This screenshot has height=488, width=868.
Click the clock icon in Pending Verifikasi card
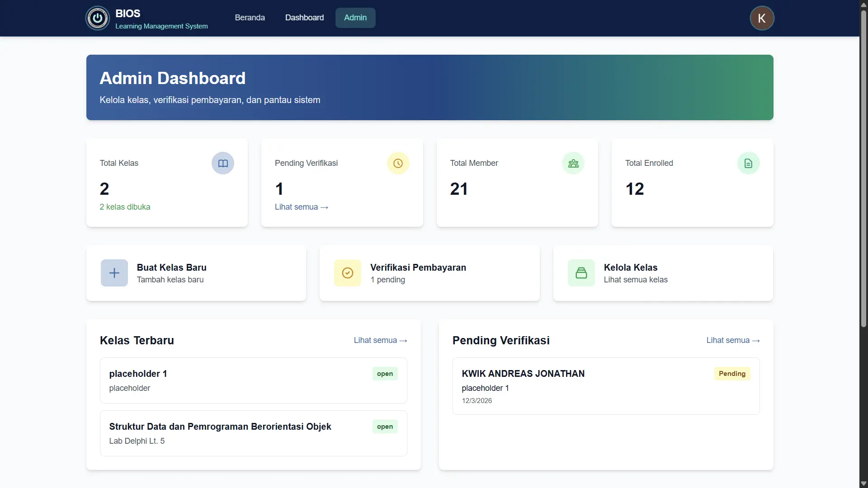click(398, 163)
